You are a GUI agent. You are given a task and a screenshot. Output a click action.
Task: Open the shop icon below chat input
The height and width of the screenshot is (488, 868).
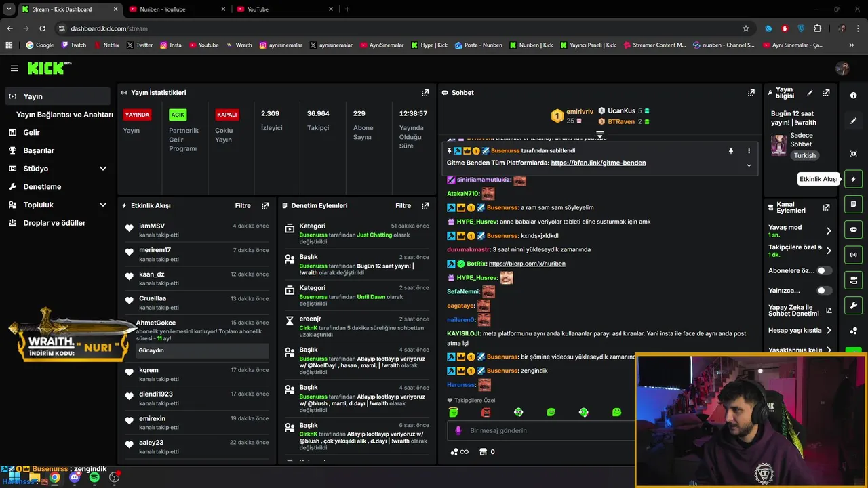483,452
